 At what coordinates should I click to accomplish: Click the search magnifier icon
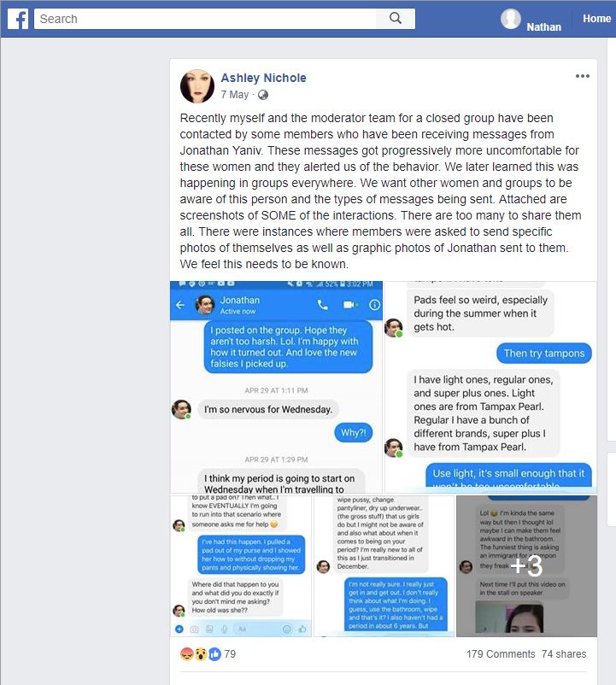pos(396,18)
